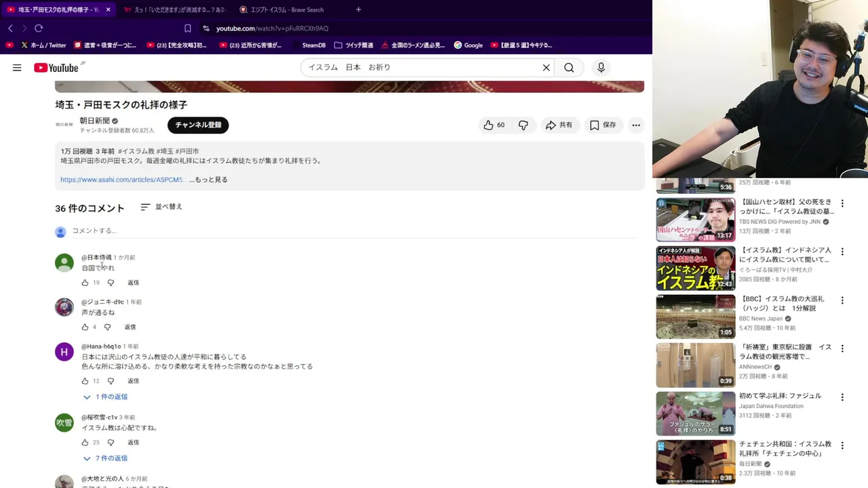This screenshot has width=868, height=488.
Task: Bookmark this page icon in address bar
Action: (x=188, y=28)
